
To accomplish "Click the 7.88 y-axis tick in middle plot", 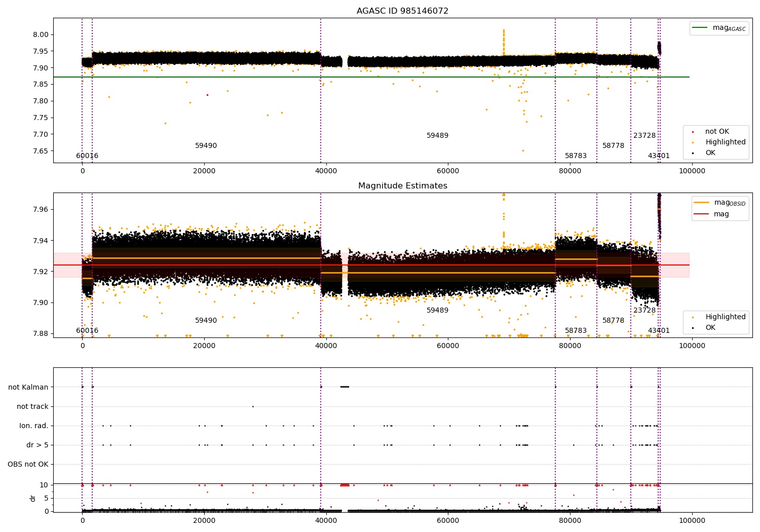I will tap(41, 333).
